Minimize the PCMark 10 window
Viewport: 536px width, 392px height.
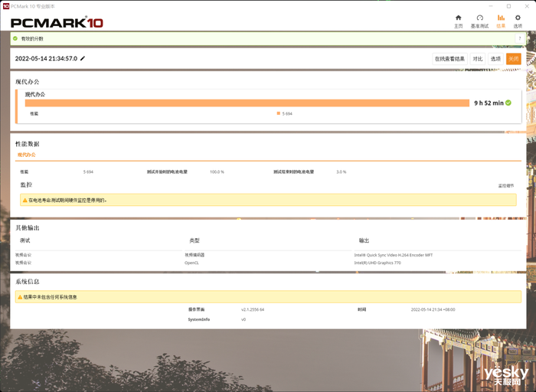491,6
